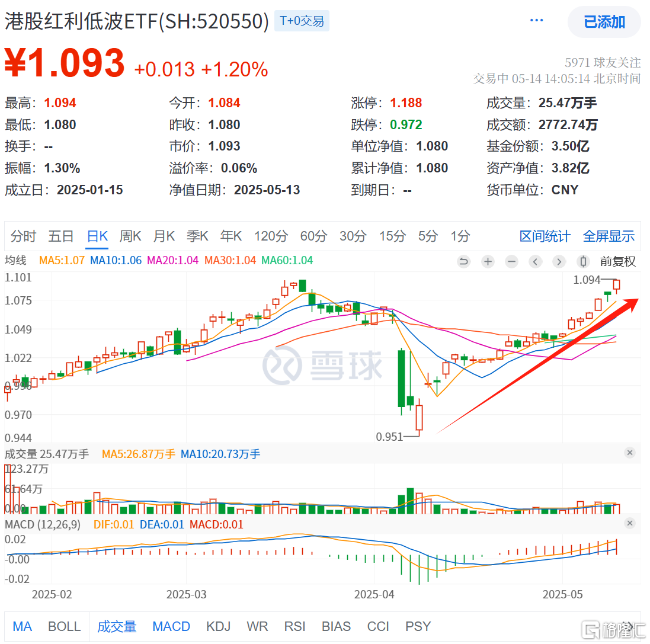Switch to 15分 chart tab
Viewport: 650px width, 644px height.
pyautogui.click(x=392, y=236)
